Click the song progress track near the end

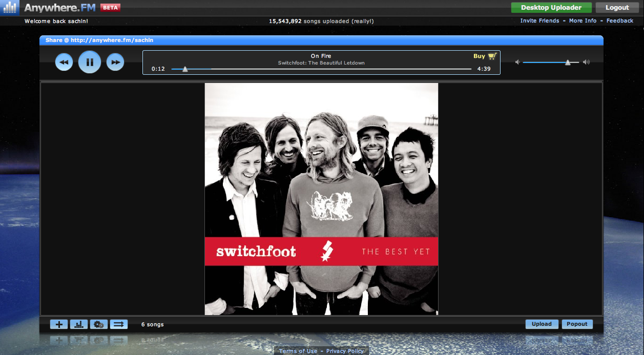click(x=461, y=69)
